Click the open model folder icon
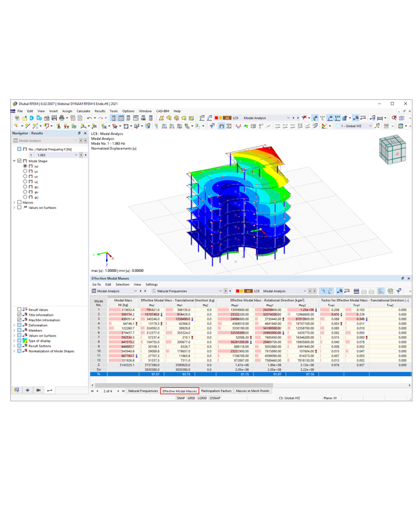This screenshot has width=420, height=507. 24,118
